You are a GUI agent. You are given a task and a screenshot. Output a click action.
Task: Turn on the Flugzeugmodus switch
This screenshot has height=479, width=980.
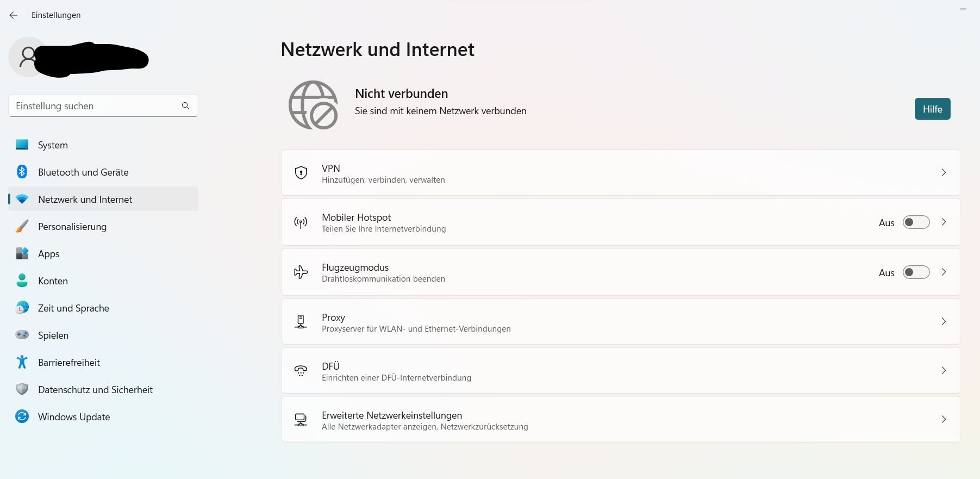coord(916,272)
